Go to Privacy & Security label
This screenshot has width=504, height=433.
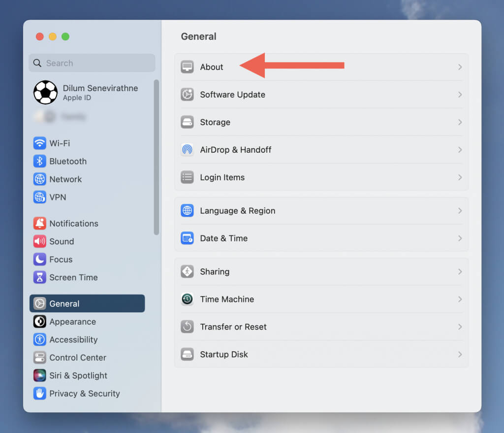pyautogui.click(x=85, y=394)
